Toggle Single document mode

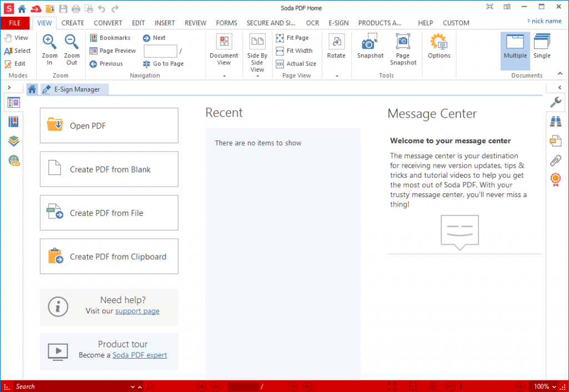[x=542, y=46]
